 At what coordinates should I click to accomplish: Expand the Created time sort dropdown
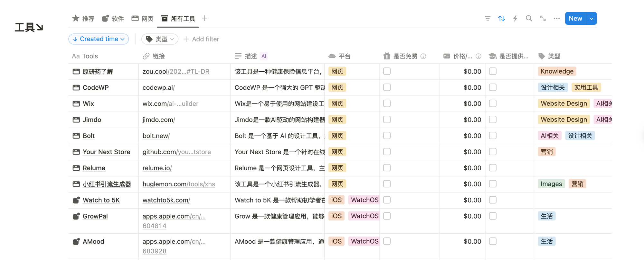tap(99, 39)
